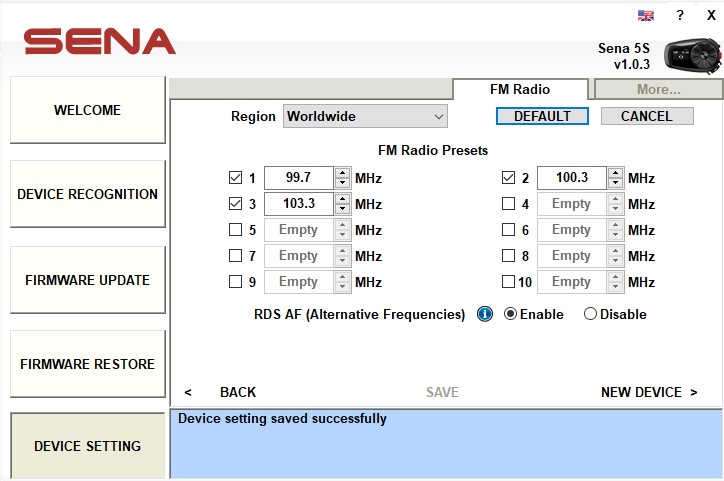Switch to the More... tab
This screenshot has height=481, width=724.
(x=658, y=89)
